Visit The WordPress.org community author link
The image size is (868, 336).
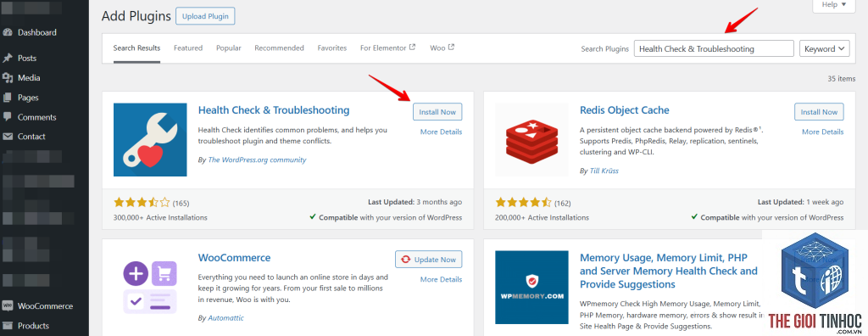257,160
